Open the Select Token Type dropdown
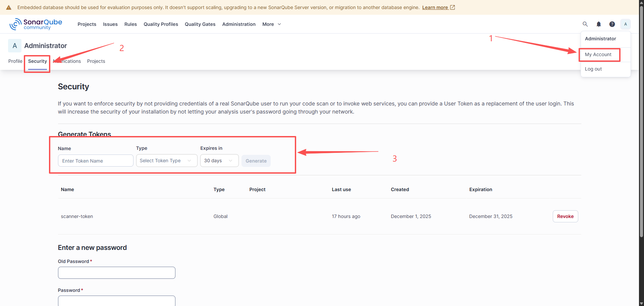Screen dimensions: 644x306 coord(166,161)
